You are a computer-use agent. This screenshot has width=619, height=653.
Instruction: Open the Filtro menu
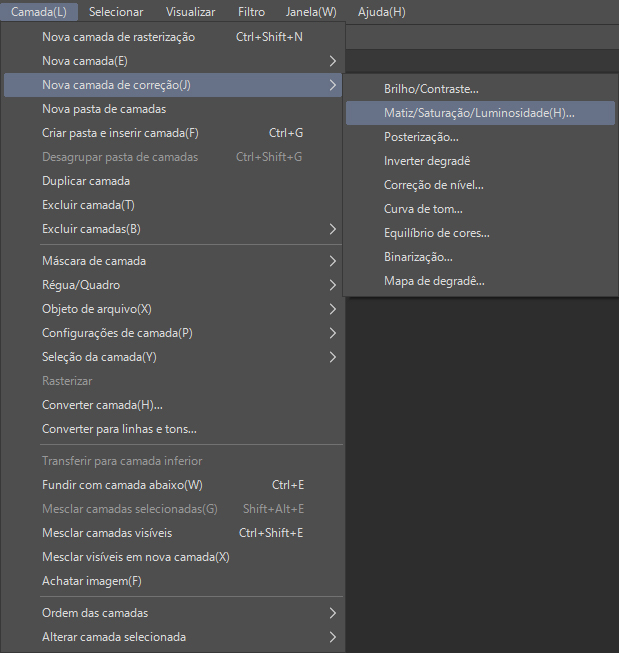[x=251, y=12]
